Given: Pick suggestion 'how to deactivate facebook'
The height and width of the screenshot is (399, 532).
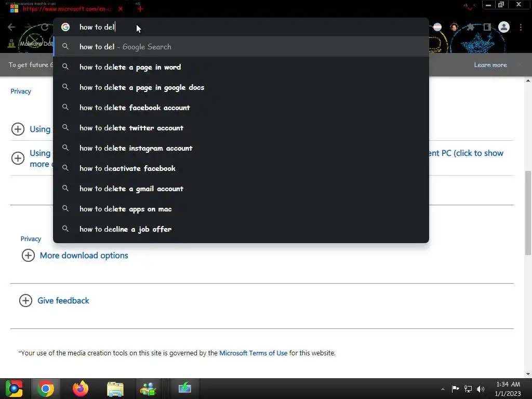Looking at the screenshot, I should click(241, 168).
